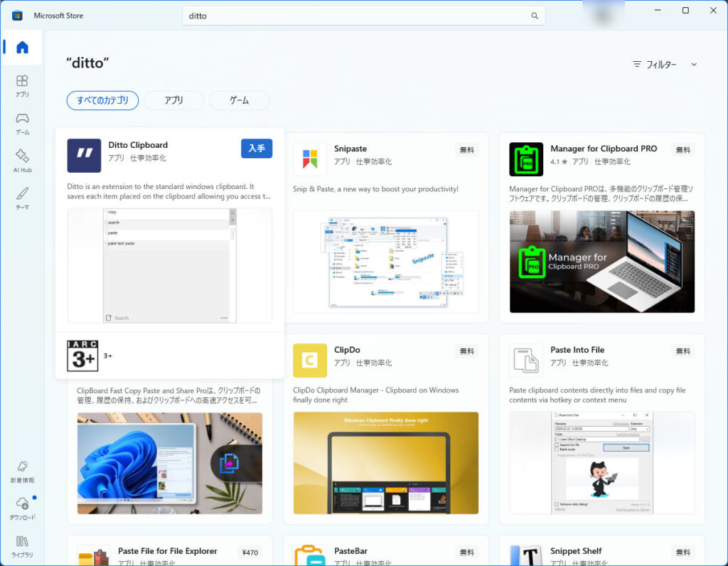
Task: Click the Ditto Clipboard app icon
Action: pyautogui.click(x=84, y=156)
